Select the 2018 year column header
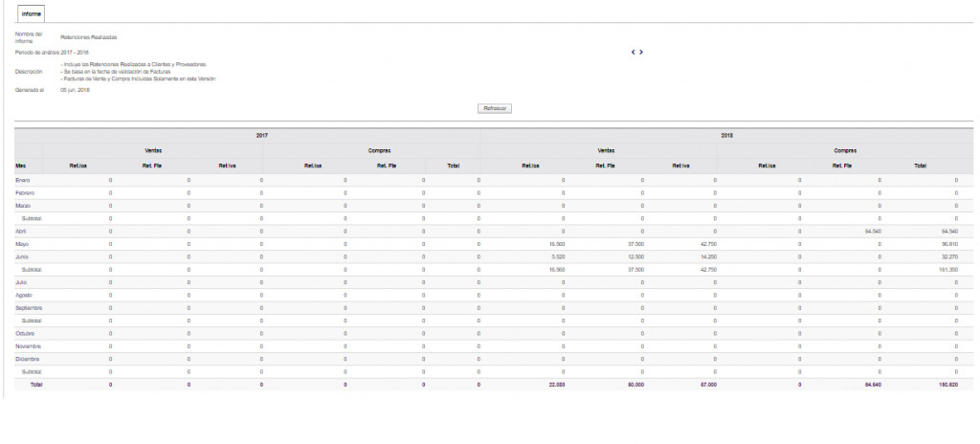980x444 pixels. pyautogui.click(x=726, y=136)
